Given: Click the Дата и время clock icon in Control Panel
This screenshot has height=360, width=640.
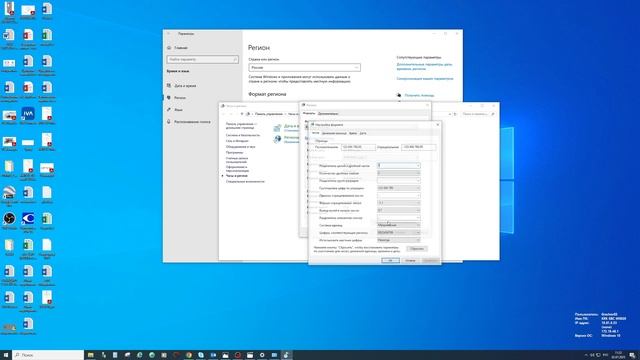Looking at the screenshot, I should tap(278, 128).
